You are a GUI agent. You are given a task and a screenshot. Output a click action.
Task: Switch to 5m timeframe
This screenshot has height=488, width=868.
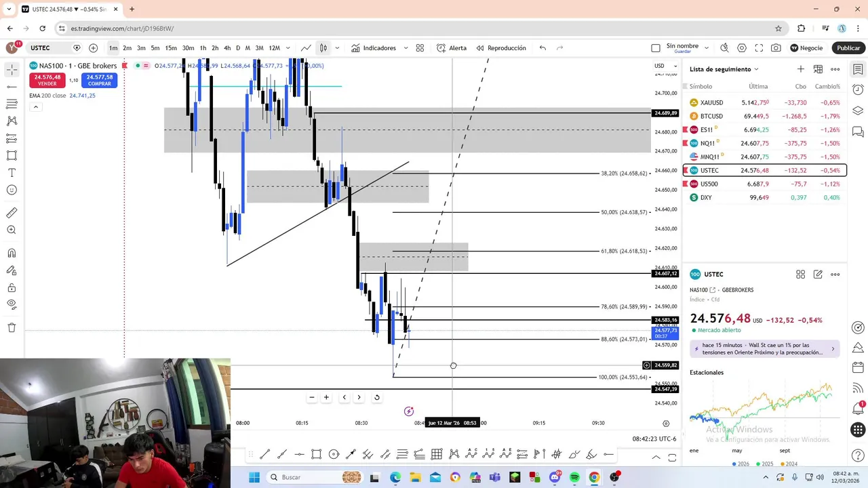coord(155,48)
